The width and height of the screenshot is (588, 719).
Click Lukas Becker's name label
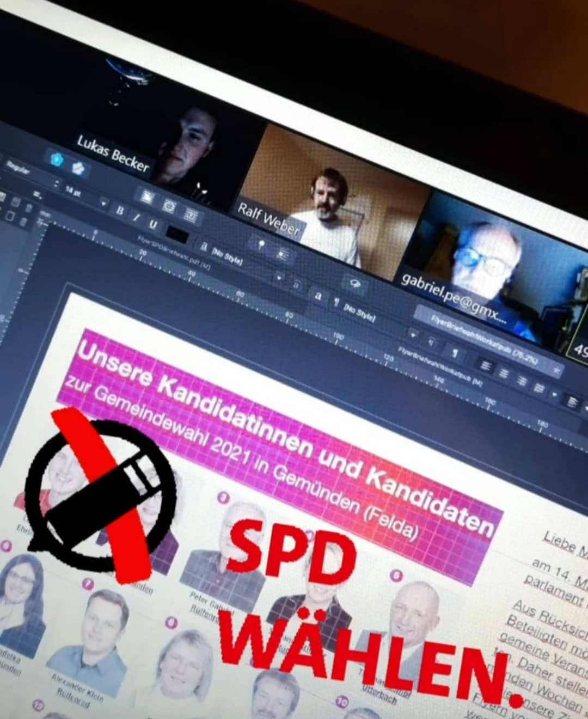(x=113, y=154)
